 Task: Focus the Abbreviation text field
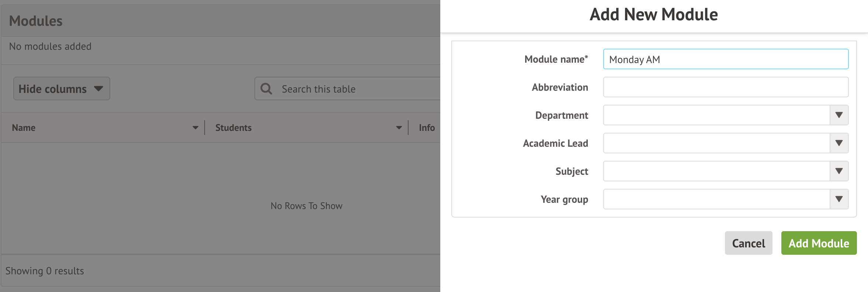click(726, 87)
